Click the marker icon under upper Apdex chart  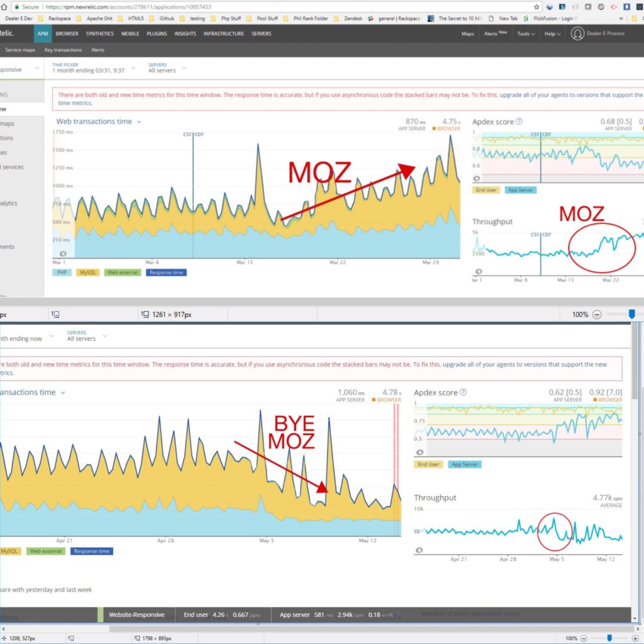click(x=477, y=179)
